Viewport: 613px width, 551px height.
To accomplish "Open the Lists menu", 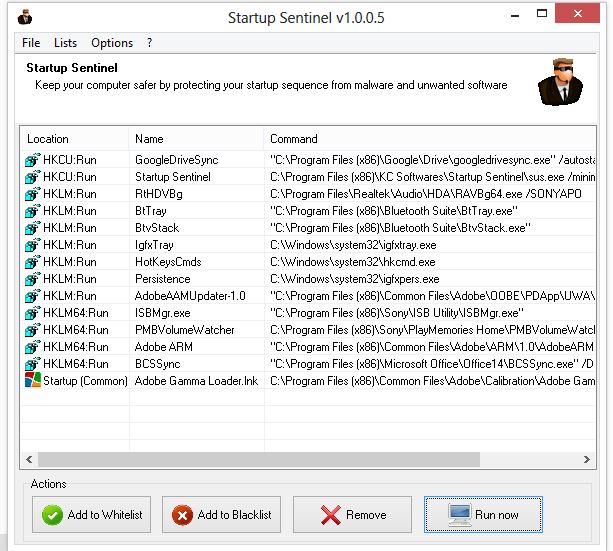I will click(65, 43).
